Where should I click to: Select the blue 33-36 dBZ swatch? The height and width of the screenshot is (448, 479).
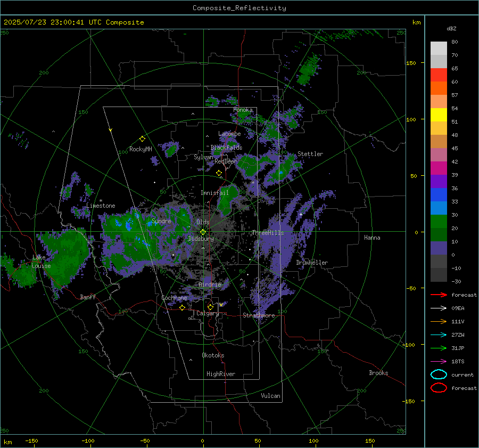[439, 195]
